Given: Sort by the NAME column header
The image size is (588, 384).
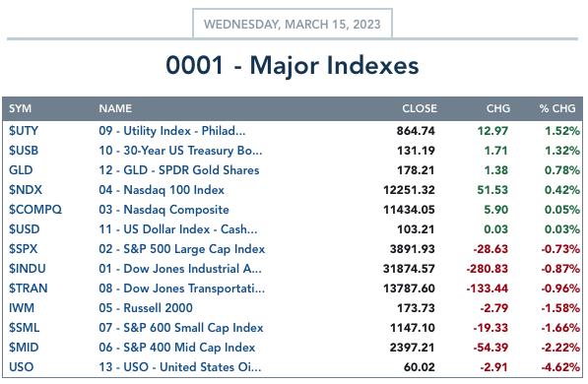Looking at the screenshot, I should (115, 108).
